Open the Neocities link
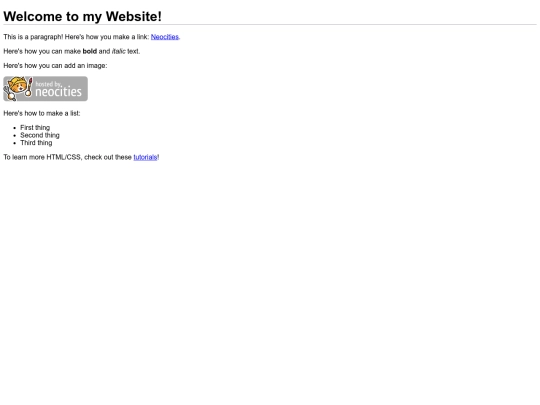 point(165,37)
